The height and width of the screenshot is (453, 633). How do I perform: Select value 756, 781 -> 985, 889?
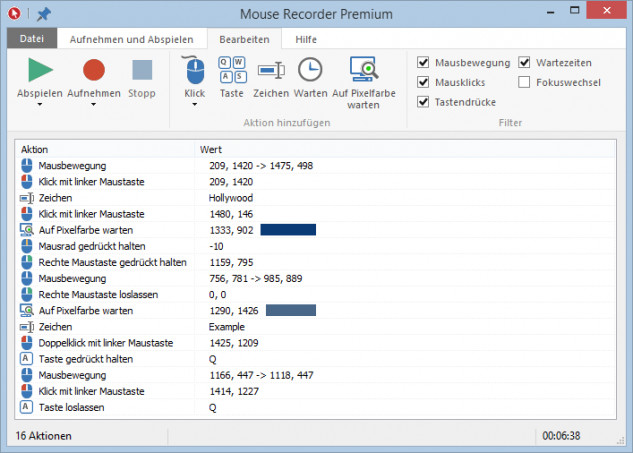tap(256, 278)
